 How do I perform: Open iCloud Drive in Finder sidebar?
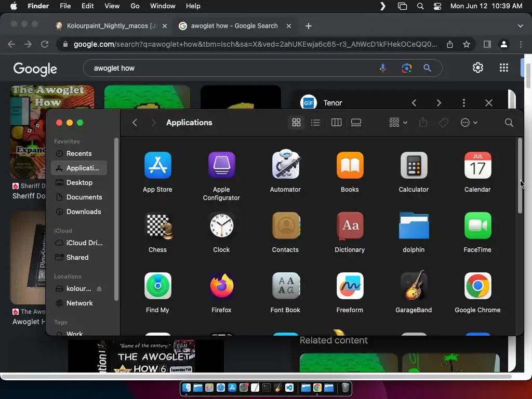(79, 243)
